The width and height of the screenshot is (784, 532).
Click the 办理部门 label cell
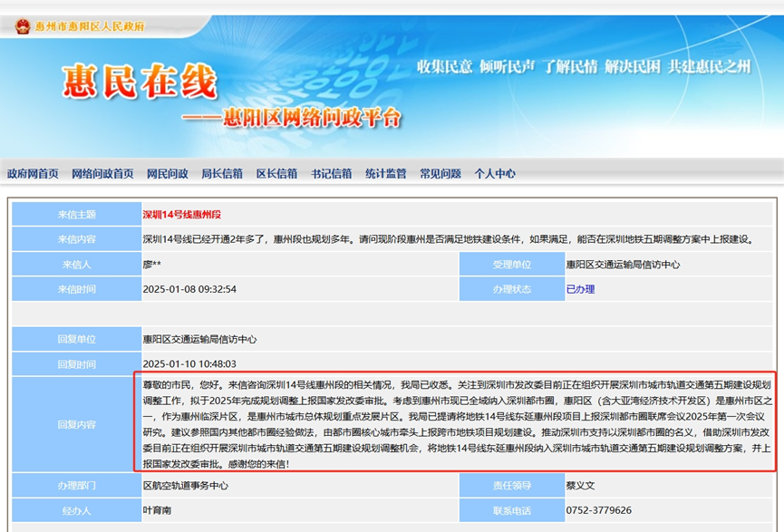(x=76, y=486)
